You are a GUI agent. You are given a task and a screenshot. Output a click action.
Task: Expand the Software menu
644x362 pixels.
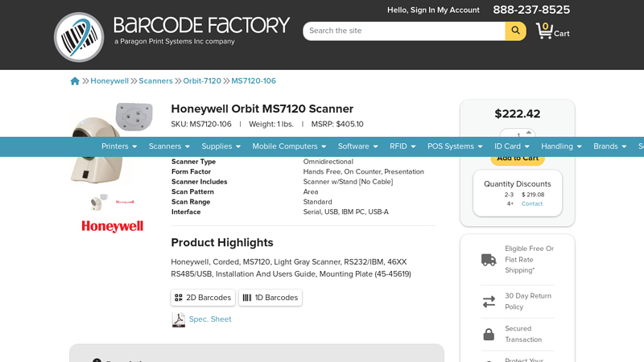click(357, 146)
